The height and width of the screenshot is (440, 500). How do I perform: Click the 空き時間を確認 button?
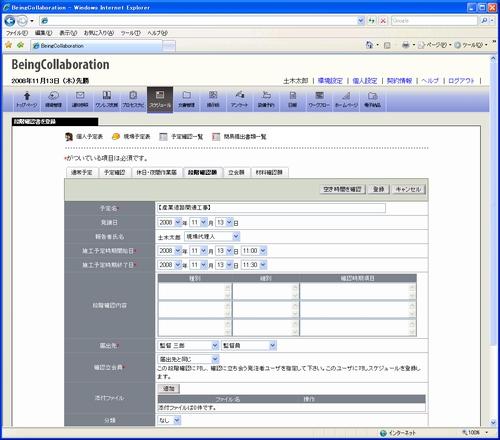pos(342,189)
